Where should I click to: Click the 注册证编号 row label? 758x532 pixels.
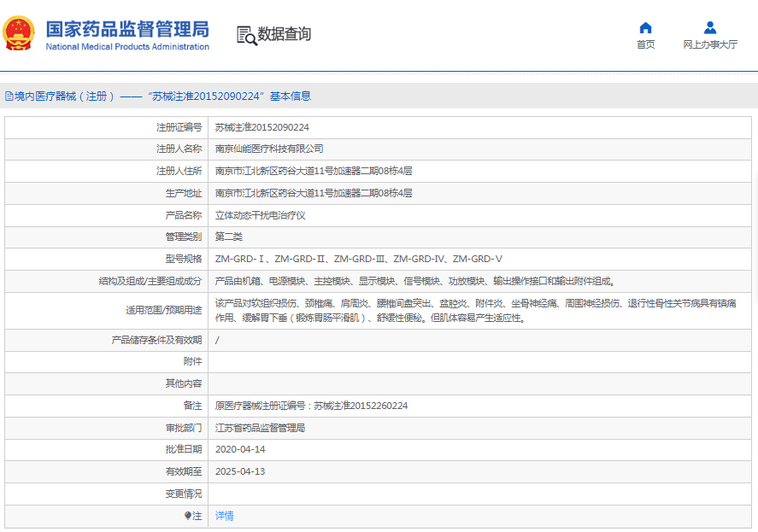[x=179, y=127]
